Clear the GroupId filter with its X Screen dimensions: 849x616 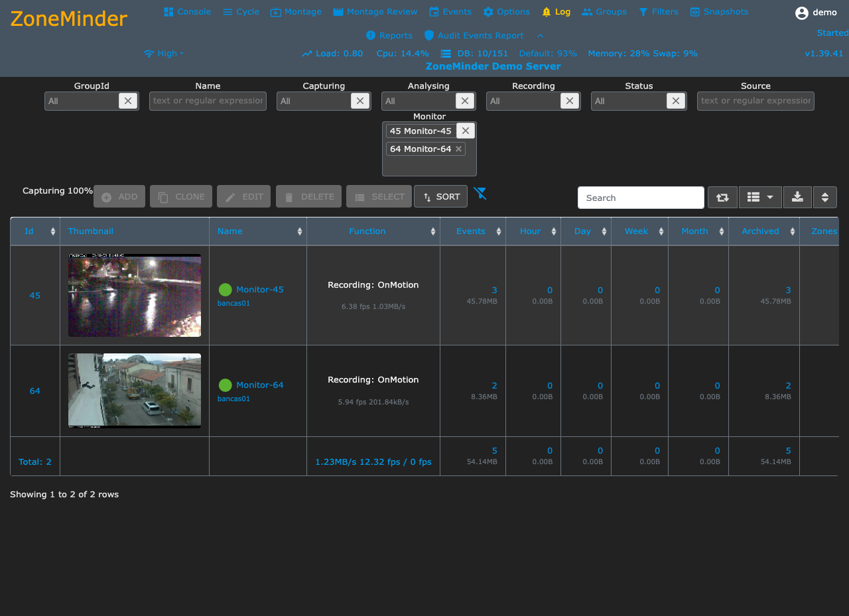[128, 101]
